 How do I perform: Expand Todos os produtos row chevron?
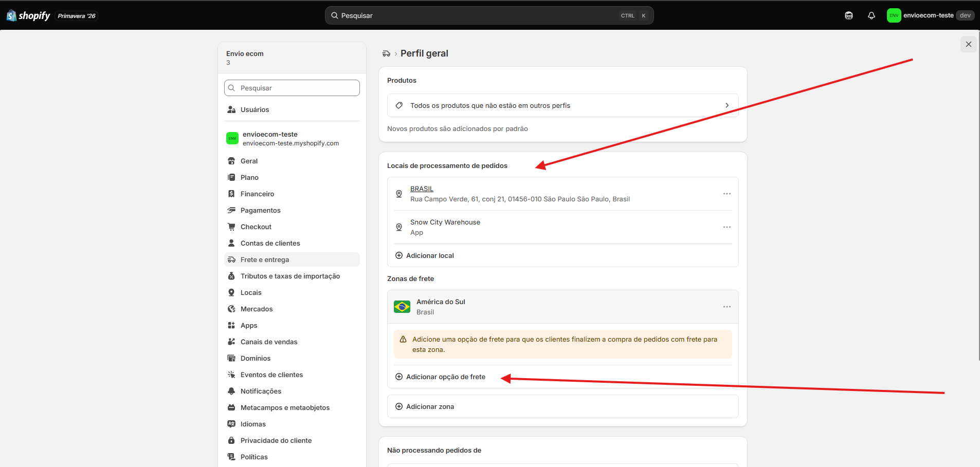point(727,105)
